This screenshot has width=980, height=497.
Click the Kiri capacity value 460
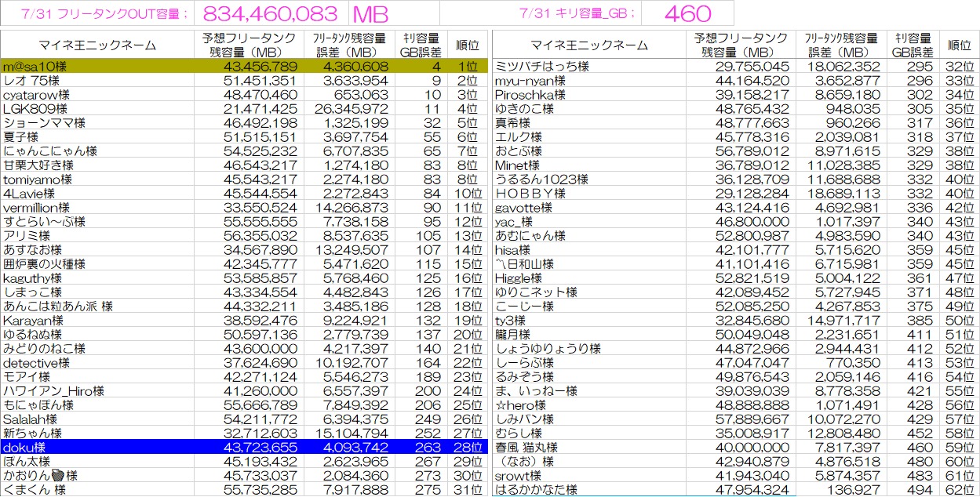click(687, 13)
